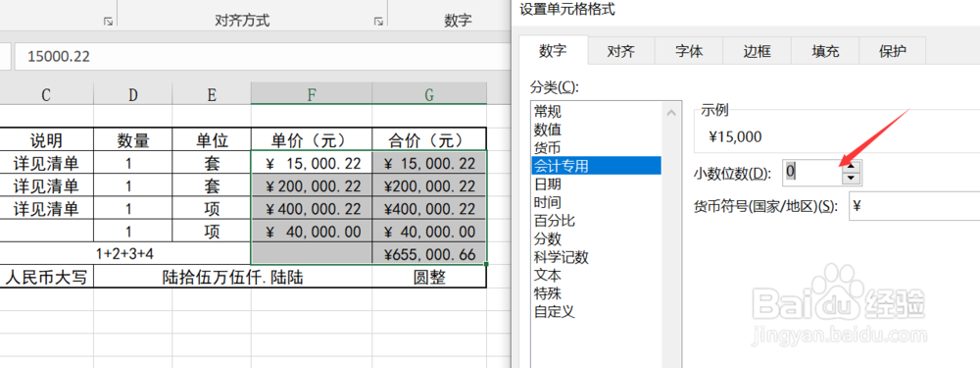The height and width of the screenshot is (368, 980).
Task: Select column G header
Action: [x=429, y=94]
